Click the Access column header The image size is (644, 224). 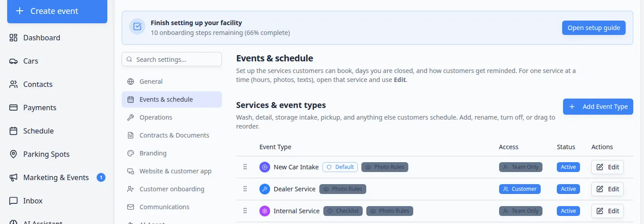(x=508, y=147)
